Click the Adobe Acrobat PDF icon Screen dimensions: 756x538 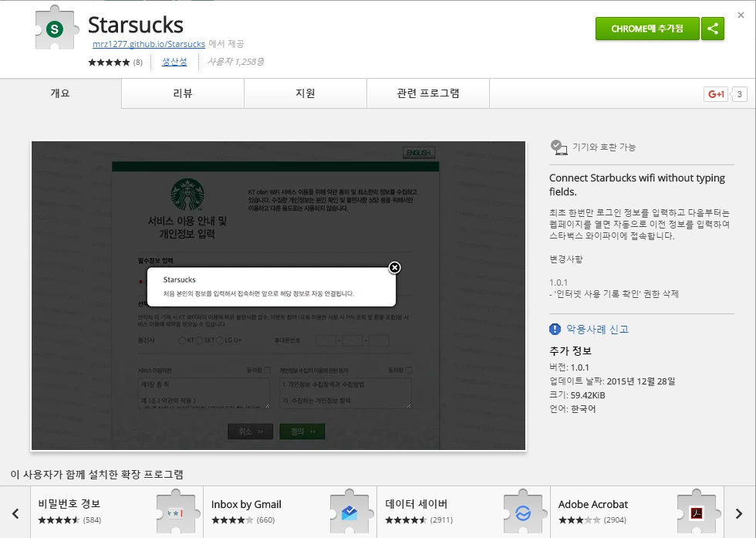pyautogui.click(x=696, y=513)
